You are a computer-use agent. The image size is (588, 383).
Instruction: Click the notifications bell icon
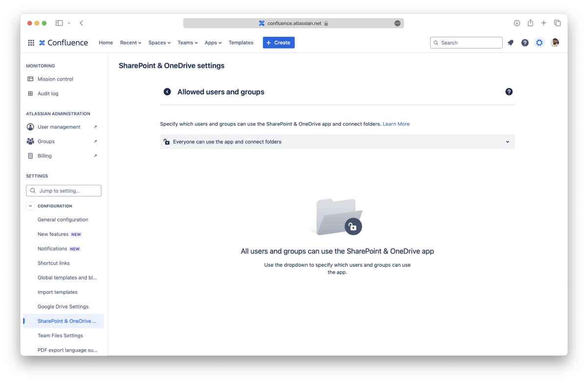click(x=511, y=43)
